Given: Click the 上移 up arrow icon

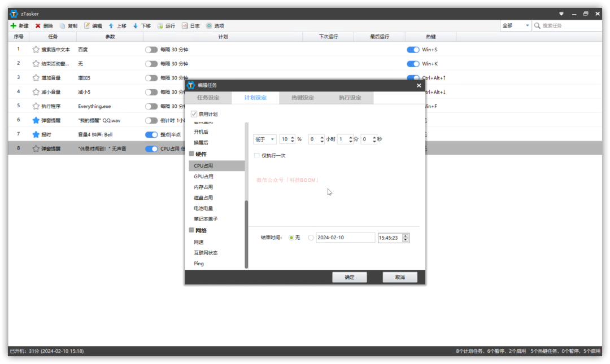Looking at the screenshot, I should [x=111, y=25].
